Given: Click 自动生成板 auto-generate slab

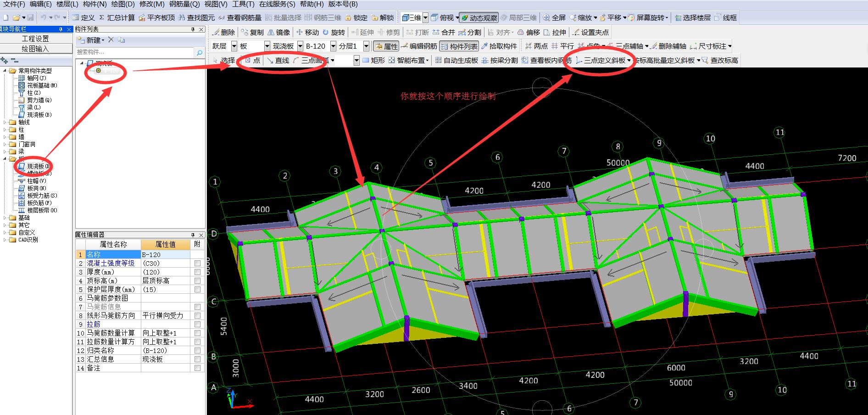Looking at the screenshot, I should click(456, 60).
